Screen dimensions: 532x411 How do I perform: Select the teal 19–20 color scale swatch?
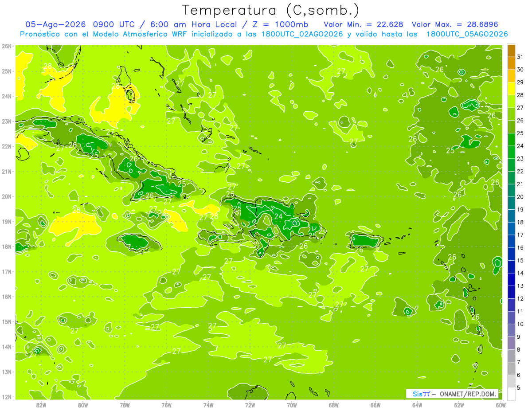(x=511, y=203)
